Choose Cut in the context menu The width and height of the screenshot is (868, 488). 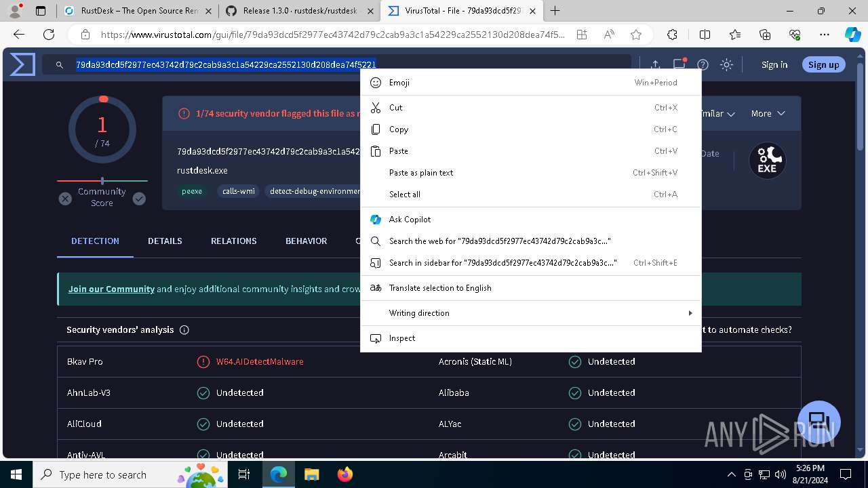(x=530, y=108)
